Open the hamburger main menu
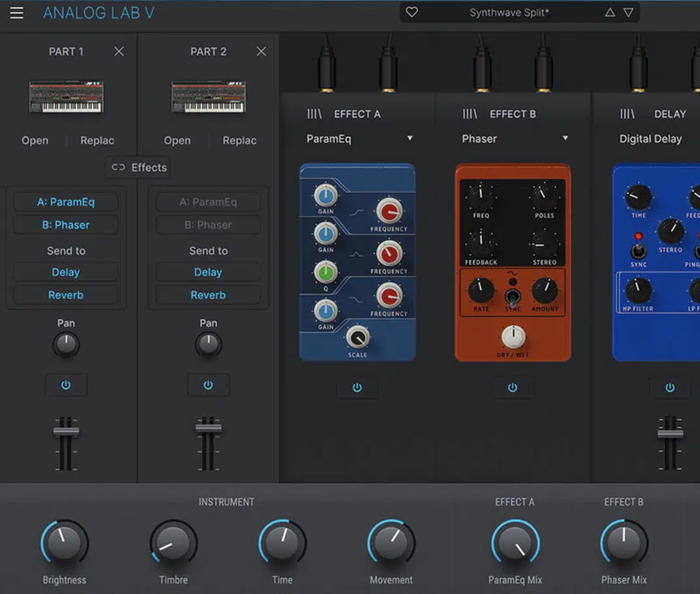 (x=16, y=12)
